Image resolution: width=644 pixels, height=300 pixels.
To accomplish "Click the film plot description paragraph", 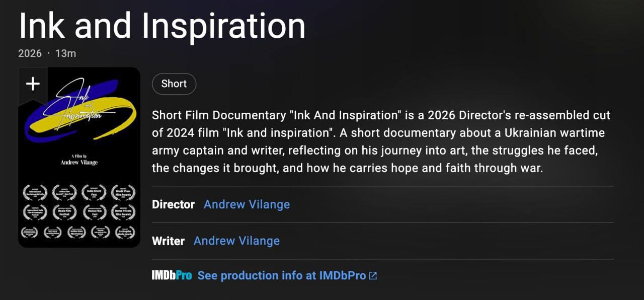I will point(381,141).
